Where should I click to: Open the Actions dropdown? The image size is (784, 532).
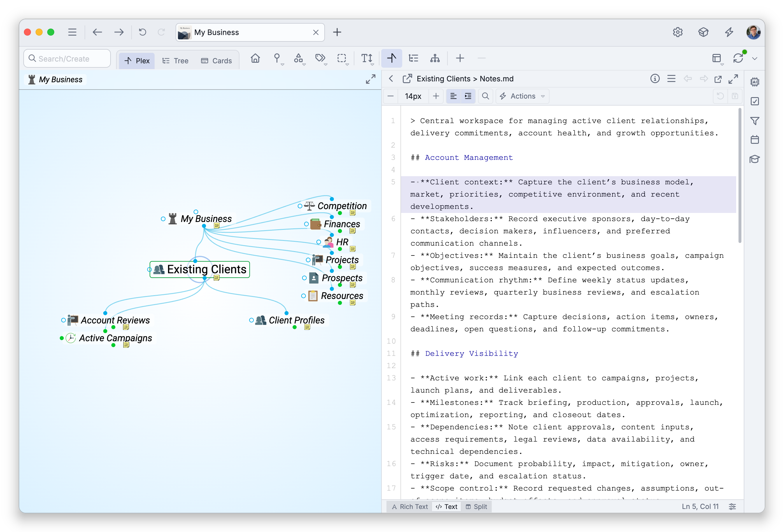click(x=522, y=96)
